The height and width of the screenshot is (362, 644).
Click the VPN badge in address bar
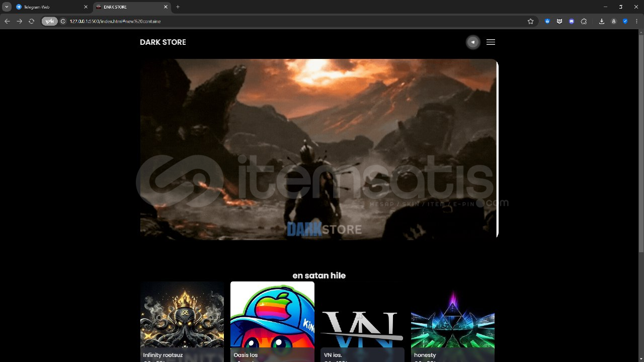(49, 21)
